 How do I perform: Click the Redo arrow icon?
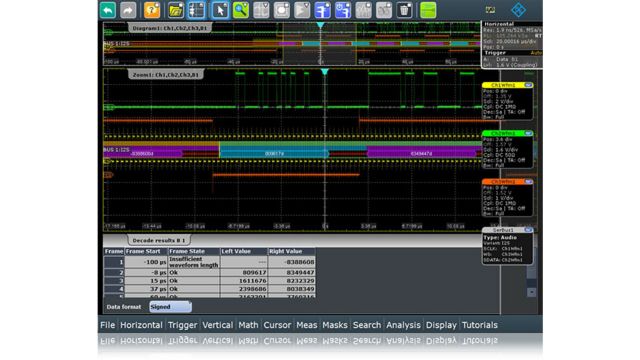pyautogui.click(x=128, y=10)
